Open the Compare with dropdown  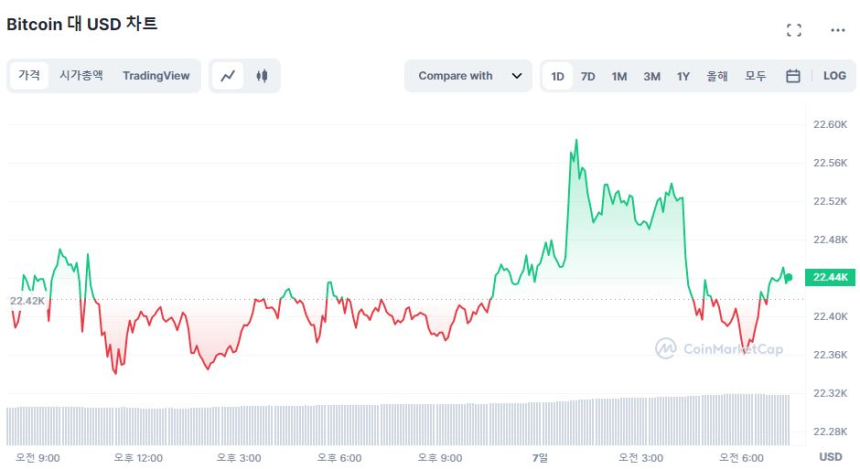(x=468, y=76)
